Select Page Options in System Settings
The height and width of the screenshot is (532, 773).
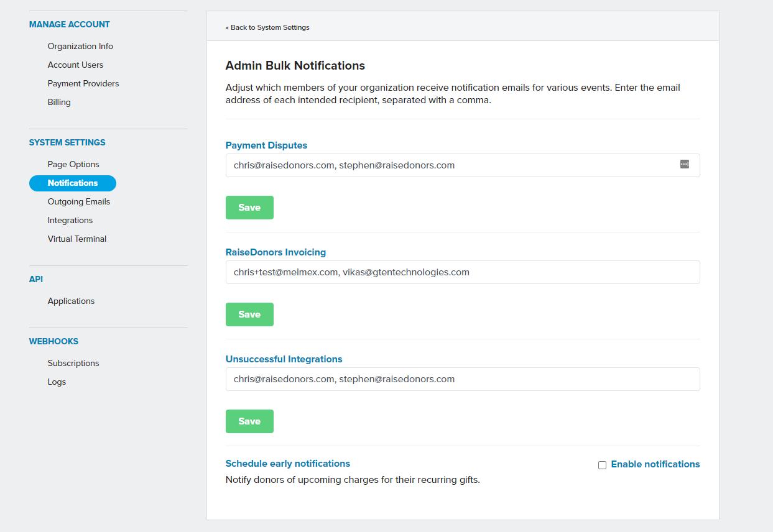pyautogui.click(x=73, y=164)
